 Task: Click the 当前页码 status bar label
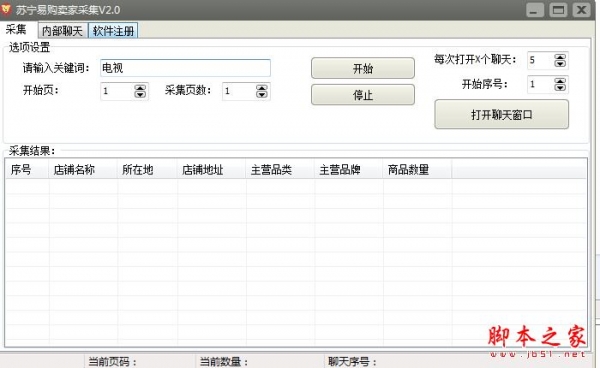[113, 361]
